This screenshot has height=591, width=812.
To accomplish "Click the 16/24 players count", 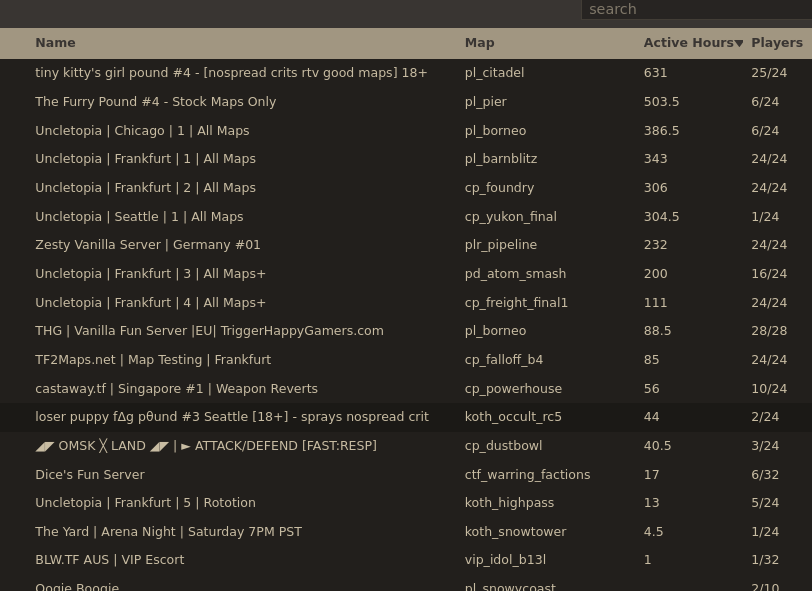I will tap(769, 273).
